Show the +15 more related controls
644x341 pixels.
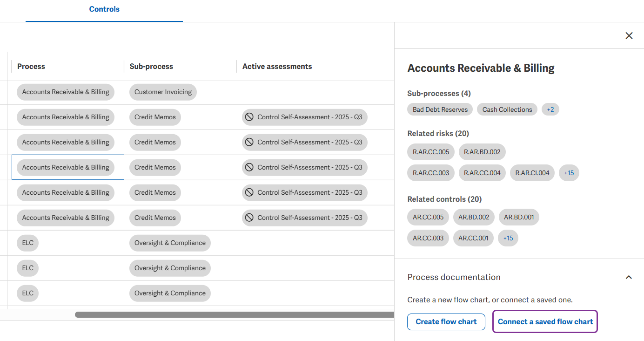tap(508, 238)
